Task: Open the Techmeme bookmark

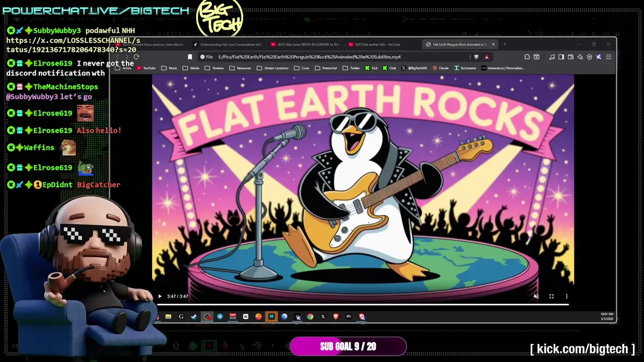Action: (464, 68)
